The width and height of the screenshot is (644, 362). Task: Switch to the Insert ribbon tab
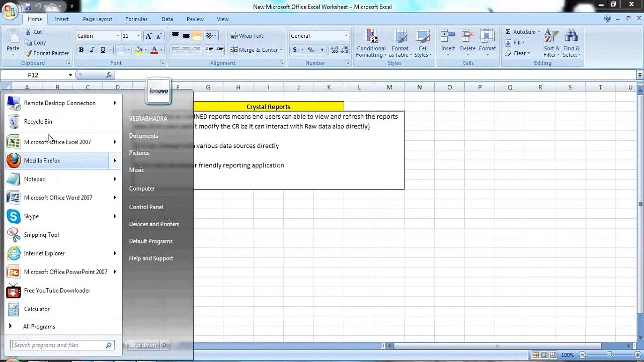[x=62, y=19]
